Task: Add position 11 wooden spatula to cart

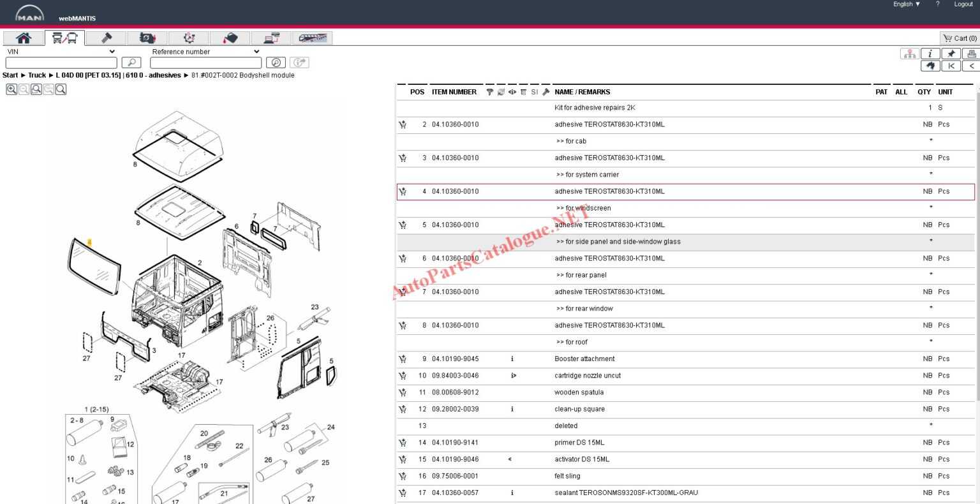Action: tap(403, 392)
